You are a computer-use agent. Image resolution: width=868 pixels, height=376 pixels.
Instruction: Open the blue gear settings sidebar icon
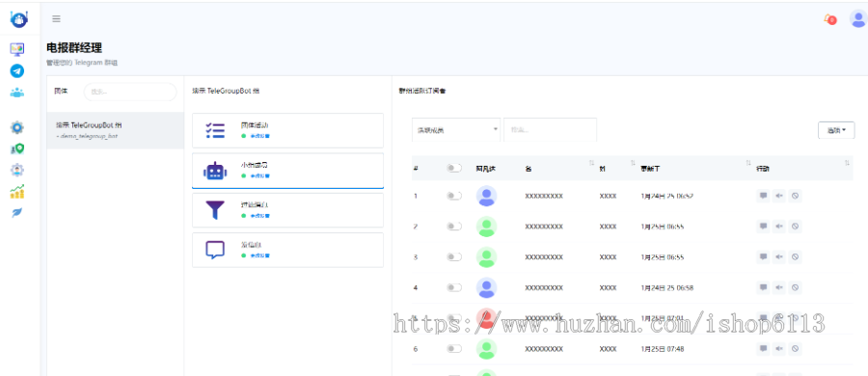pos(17,128)
